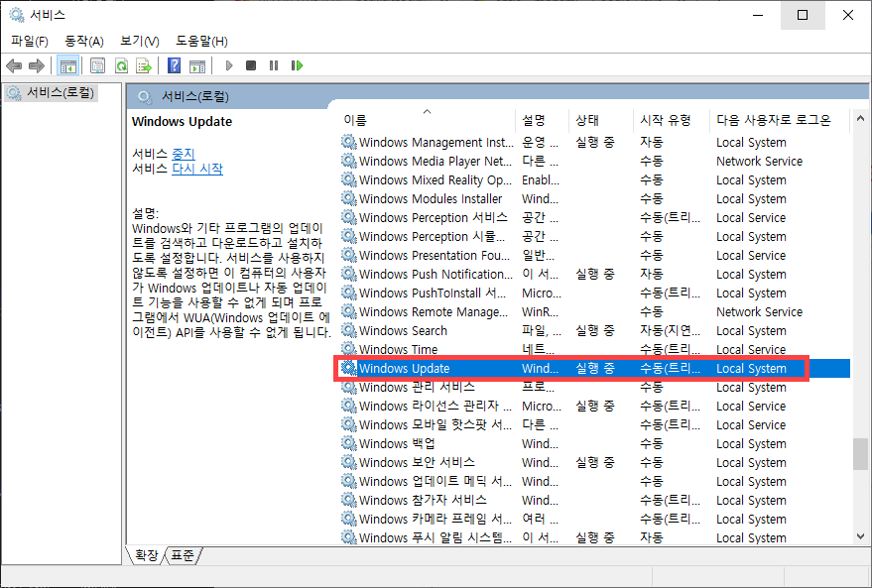
Task: Click the 다시 시작 link
Action: (196, 169)
